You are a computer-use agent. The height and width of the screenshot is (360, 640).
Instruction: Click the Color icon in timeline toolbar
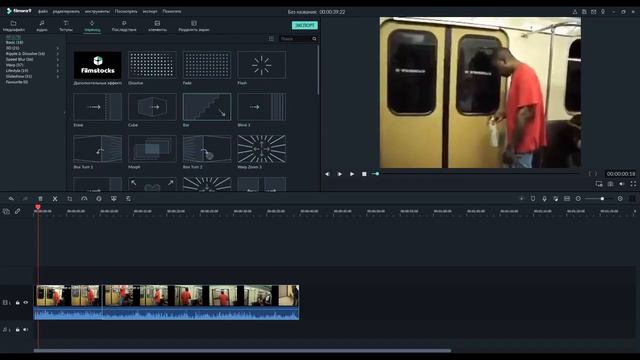click(x=99, y=199)
